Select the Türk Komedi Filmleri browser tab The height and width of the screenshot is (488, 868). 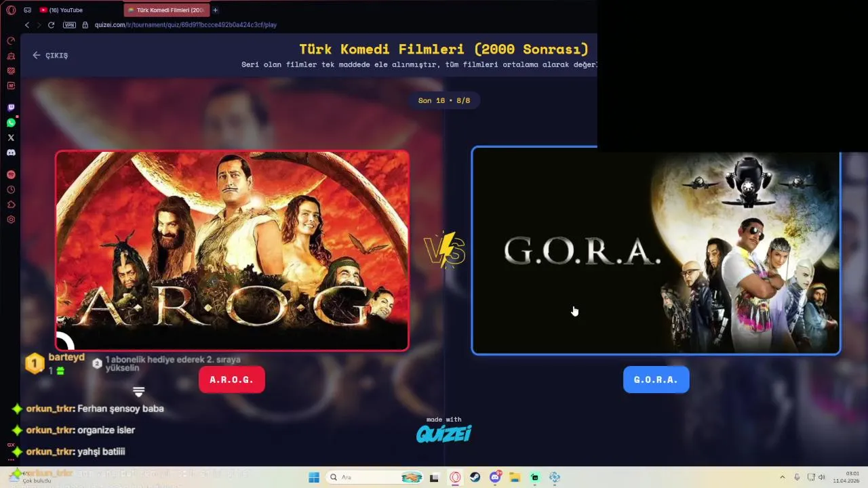click(x=165, y=10)
